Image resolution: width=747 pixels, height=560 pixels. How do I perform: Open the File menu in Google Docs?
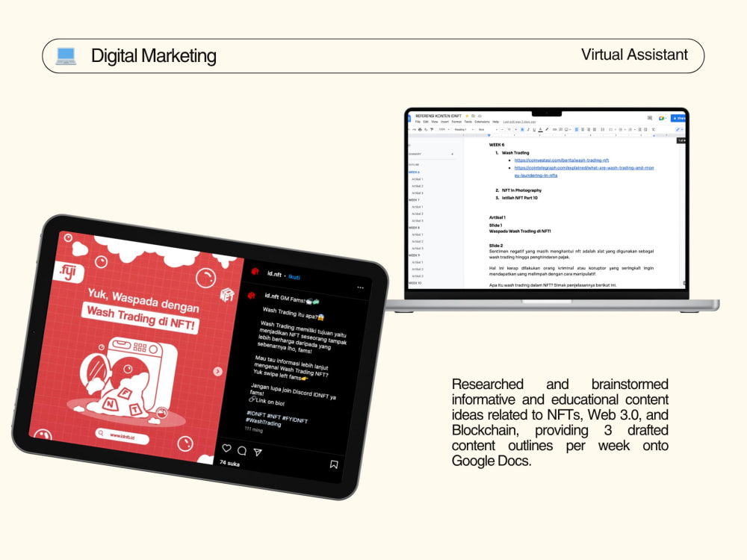point(418,122)
